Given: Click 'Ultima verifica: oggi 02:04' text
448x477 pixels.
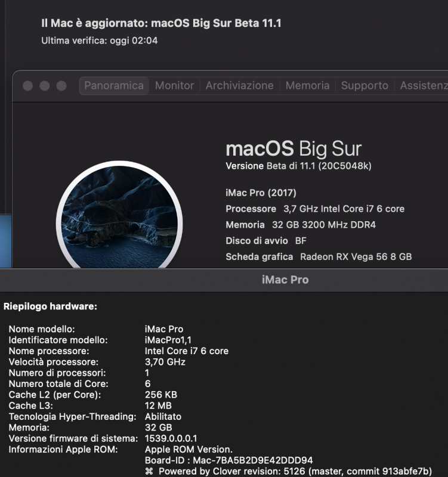Looking at the screenshot, I should tap(100, 41).
